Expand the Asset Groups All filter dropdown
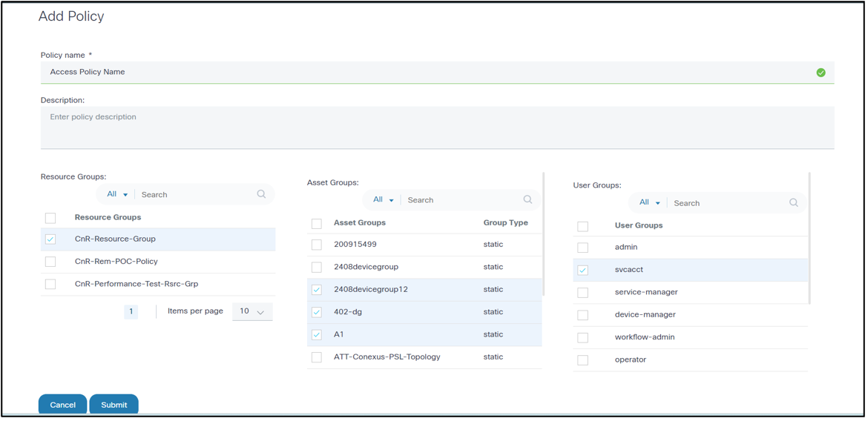 pyautogui.click(x=384, y=199)
